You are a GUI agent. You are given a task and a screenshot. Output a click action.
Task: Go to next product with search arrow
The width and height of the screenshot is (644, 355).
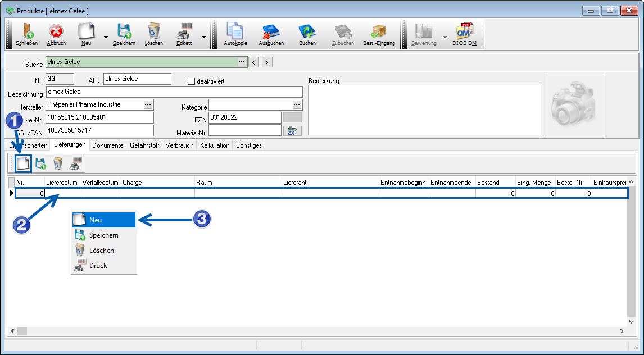[267, 62]
